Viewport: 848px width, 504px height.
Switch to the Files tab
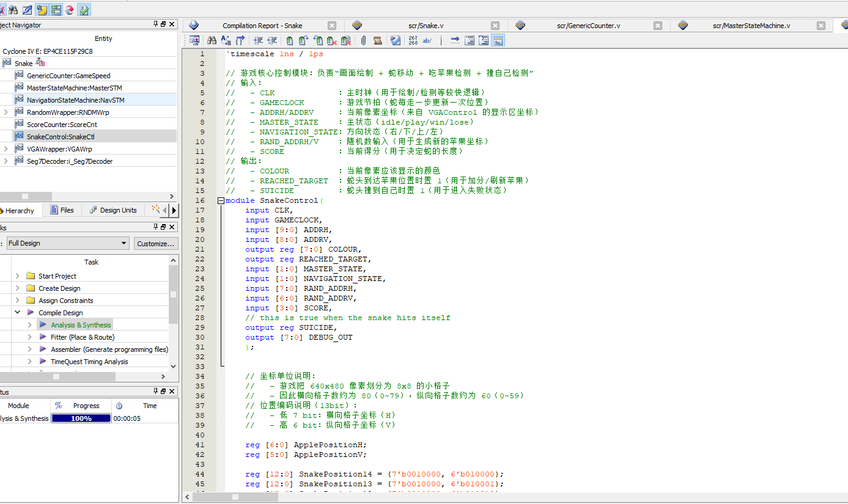coord(62,210)
